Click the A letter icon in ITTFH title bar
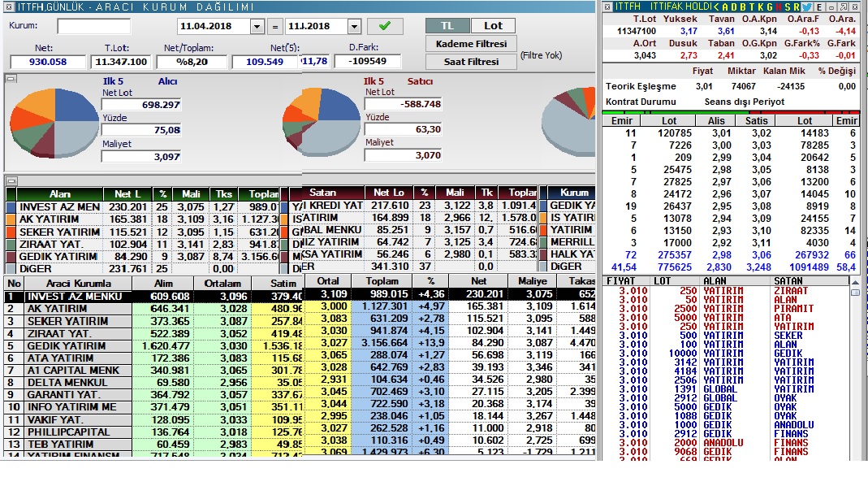 click(725, 7)
